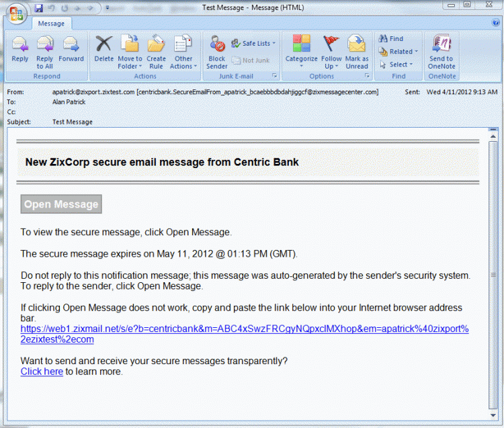Send the message to OneNote
Image resolution: width=504 pixels, height=428 pixels.
point(442,52)
